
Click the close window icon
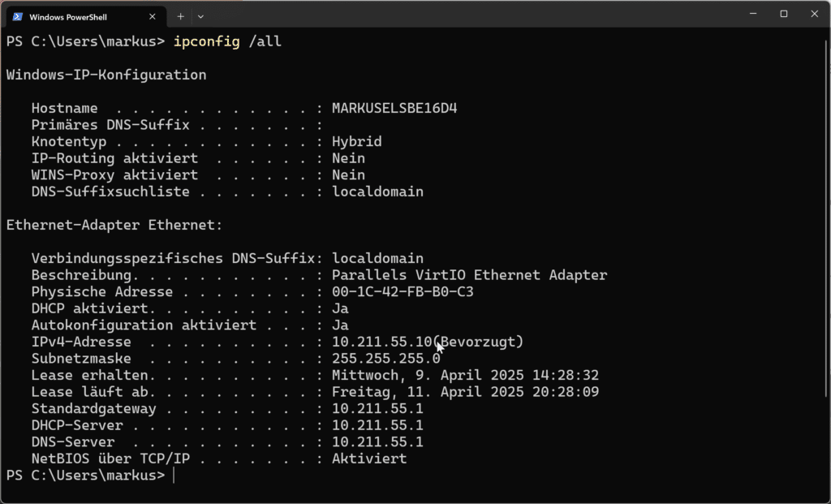point(814,14)
